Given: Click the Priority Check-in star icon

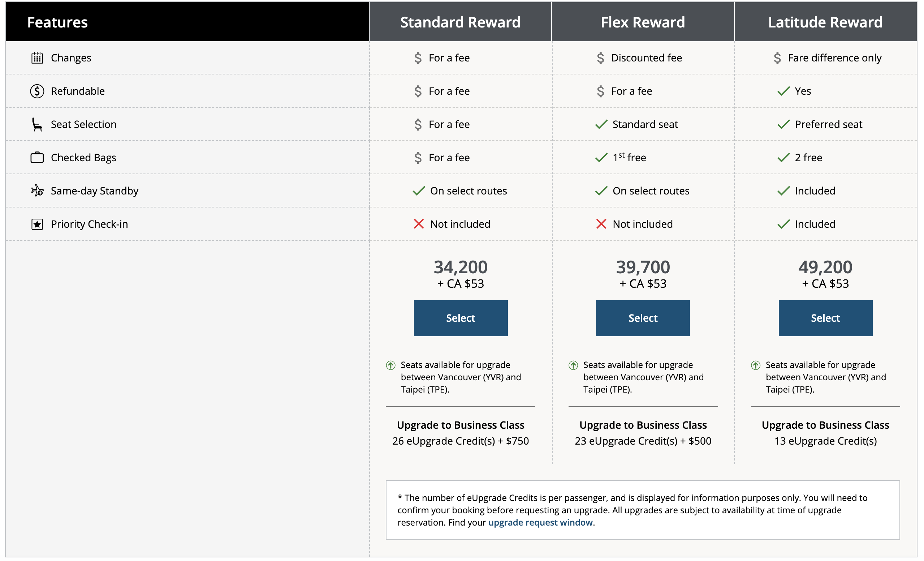Looking at the screenshot, I should point(37,224).
